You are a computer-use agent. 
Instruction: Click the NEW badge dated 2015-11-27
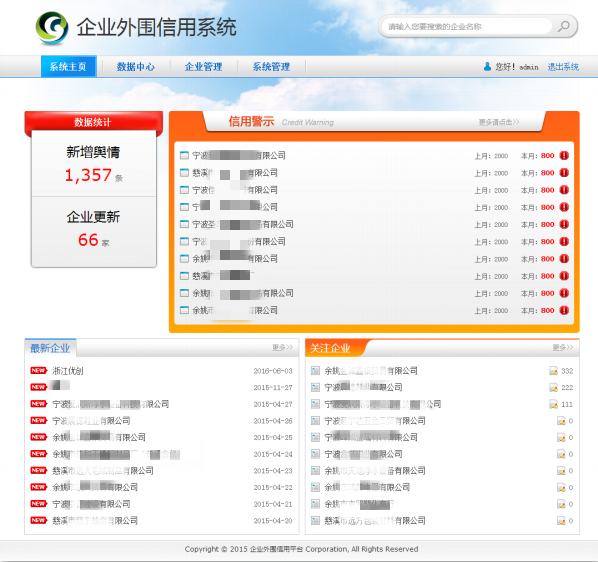click(x=39, y=387)
